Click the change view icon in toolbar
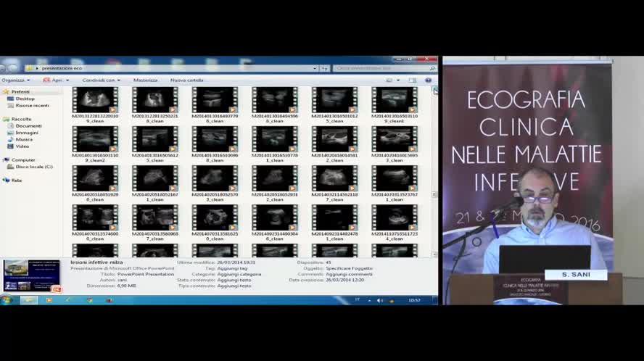The image size is (644, 361). coord(389,80)
